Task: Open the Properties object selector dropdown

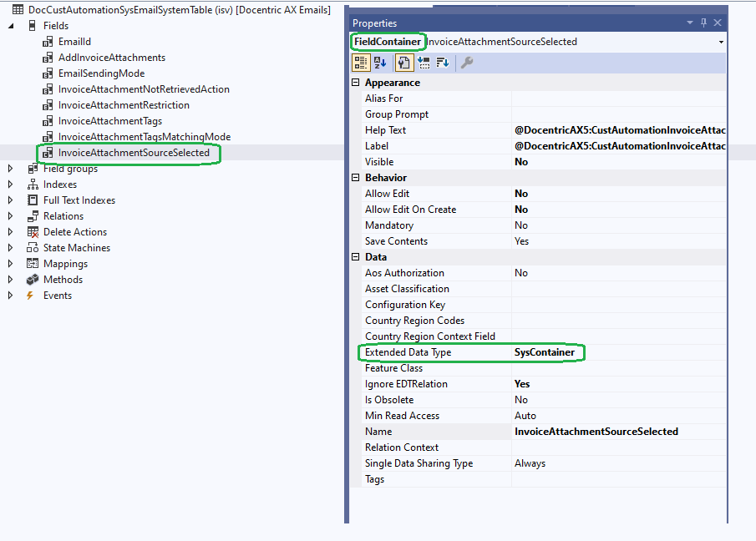Action: (x=720, y=42)
